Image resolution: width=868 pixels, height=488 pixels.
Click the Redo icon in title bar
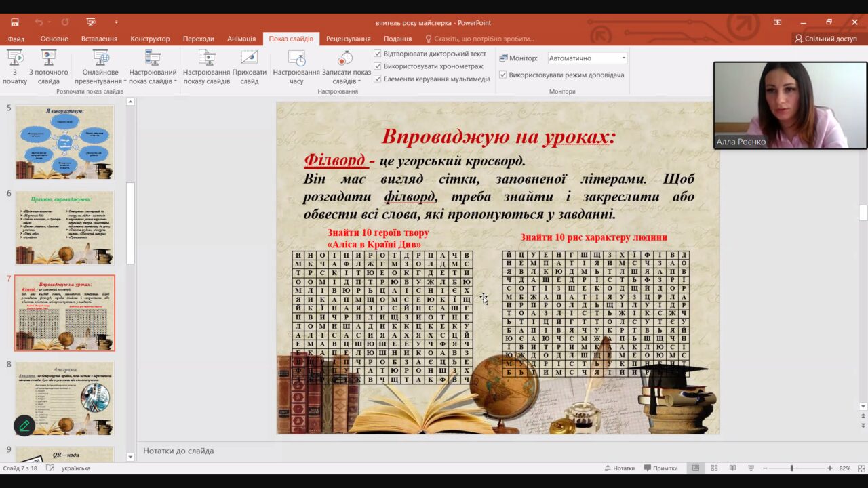pos(65,22)
